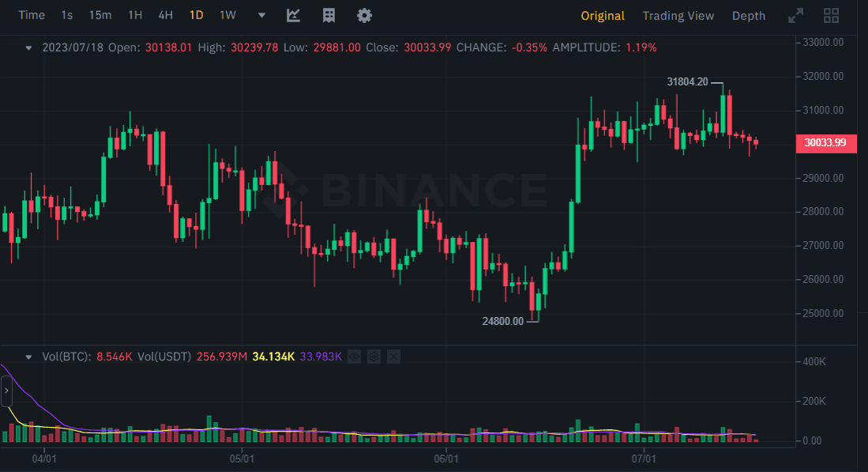Choose the 15m interval
This screenshot has width=868, height=472.
(100, 16)
